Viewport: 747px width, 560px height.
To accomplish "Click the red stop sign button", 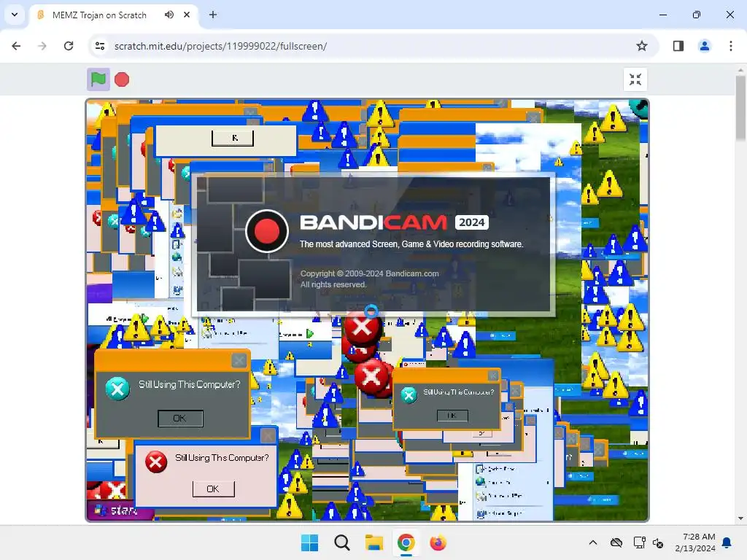I will (122, 79).
